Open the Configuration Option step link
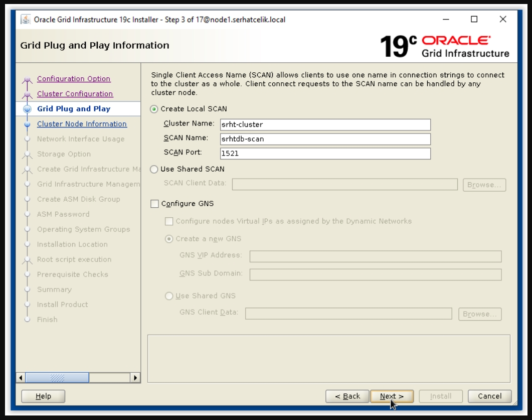The width and height of the screenshot is (532, 420). click(74, 79)
